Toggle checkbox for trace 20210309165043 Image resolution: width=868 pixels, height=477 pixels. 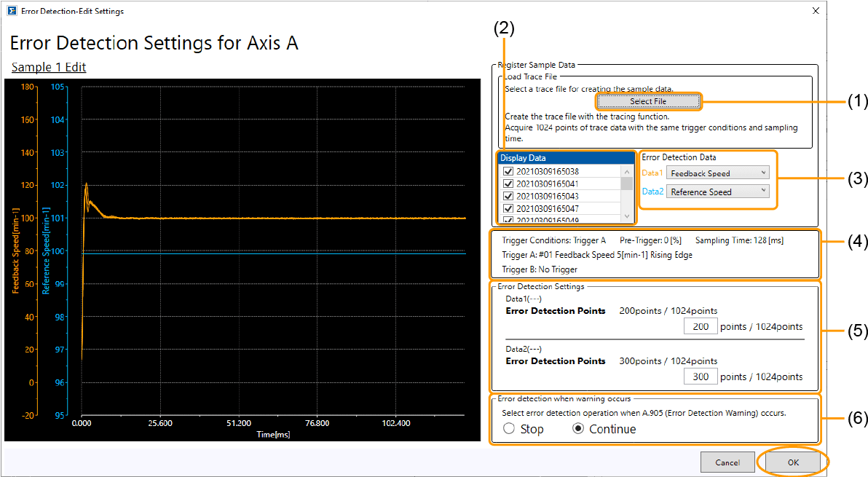click(508, 197)
